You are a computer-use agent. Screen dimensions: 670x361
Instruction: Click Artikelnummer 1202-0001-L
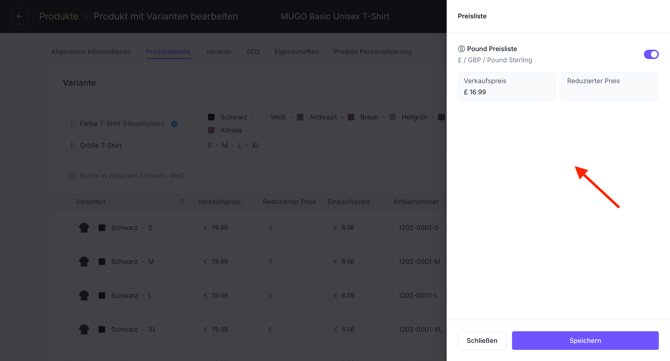click(x=418, y=295)
